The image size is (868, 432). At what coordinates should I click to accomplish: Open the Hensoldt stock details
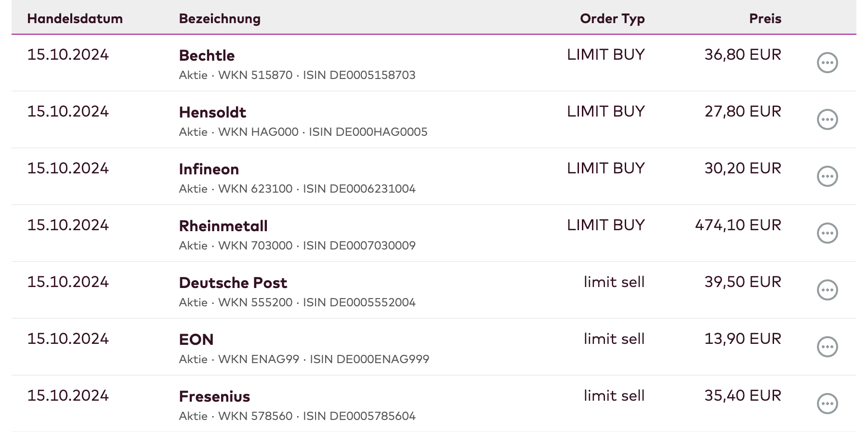pyautogui.click(x=212, y=112)
